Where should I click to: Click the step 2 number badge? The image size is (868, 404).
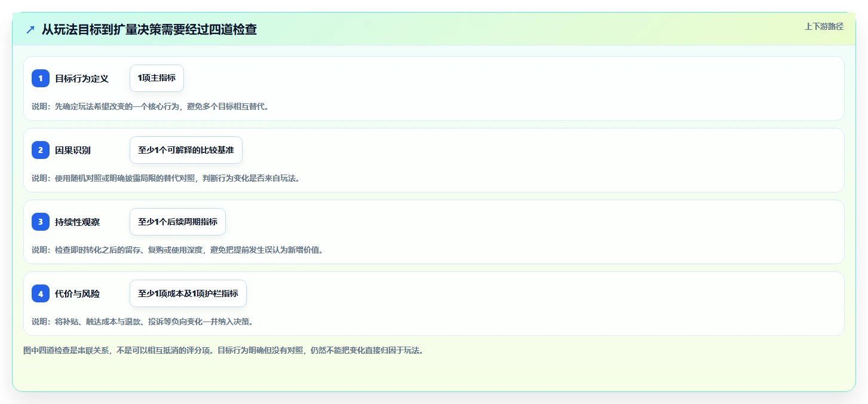coord(41,150)
